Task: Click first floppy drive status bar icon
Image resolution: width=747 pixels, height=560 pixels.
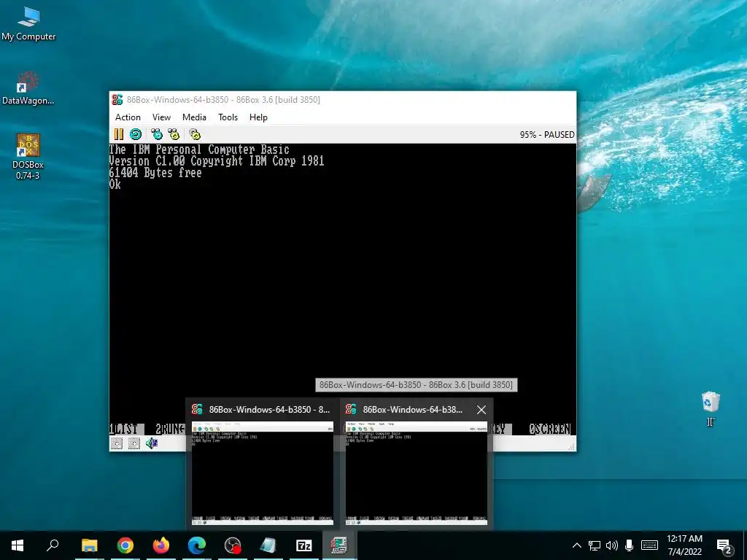Action: click(x=117, y=443)
